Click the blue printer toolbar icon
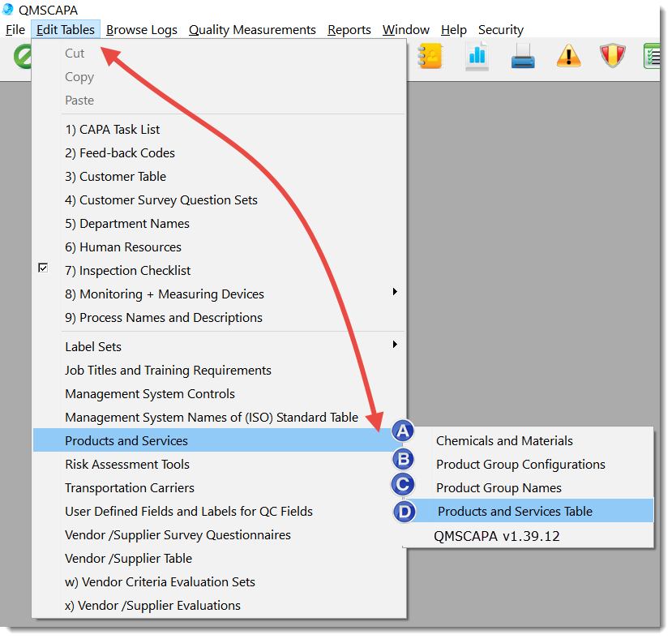 click(522, 57)
